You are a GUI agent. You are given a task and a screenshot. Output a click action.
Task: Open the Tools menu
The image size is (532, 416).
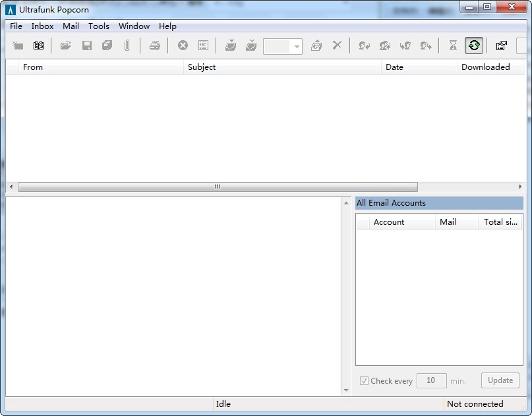[99, 26]
